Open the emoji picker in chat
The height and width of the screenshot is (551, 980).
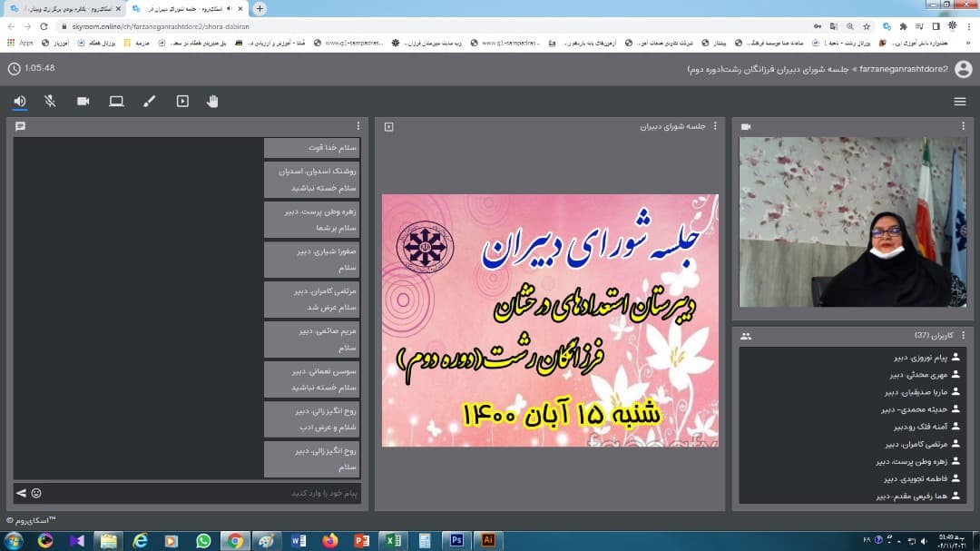36,493
